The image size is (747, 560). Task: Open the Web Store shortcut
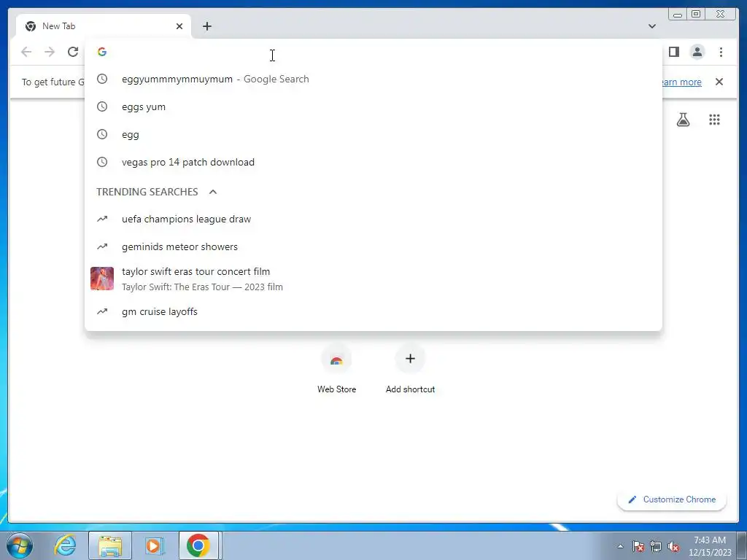click(336, 368)
